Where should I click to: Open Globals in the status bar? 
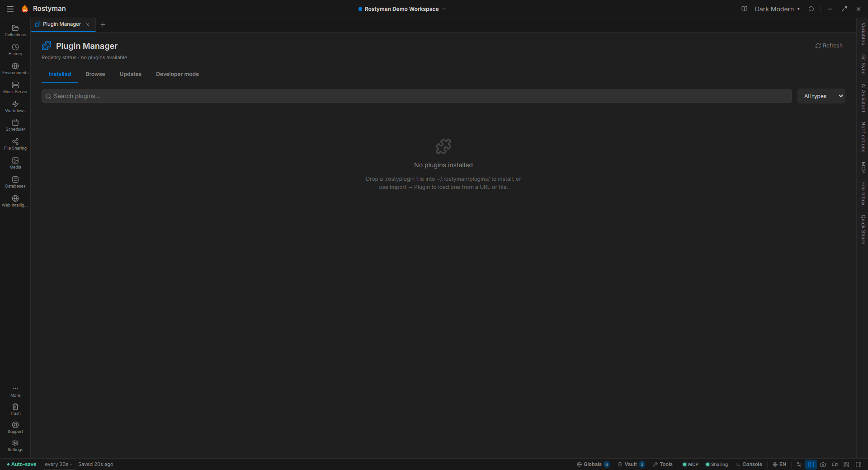point(593,464)
